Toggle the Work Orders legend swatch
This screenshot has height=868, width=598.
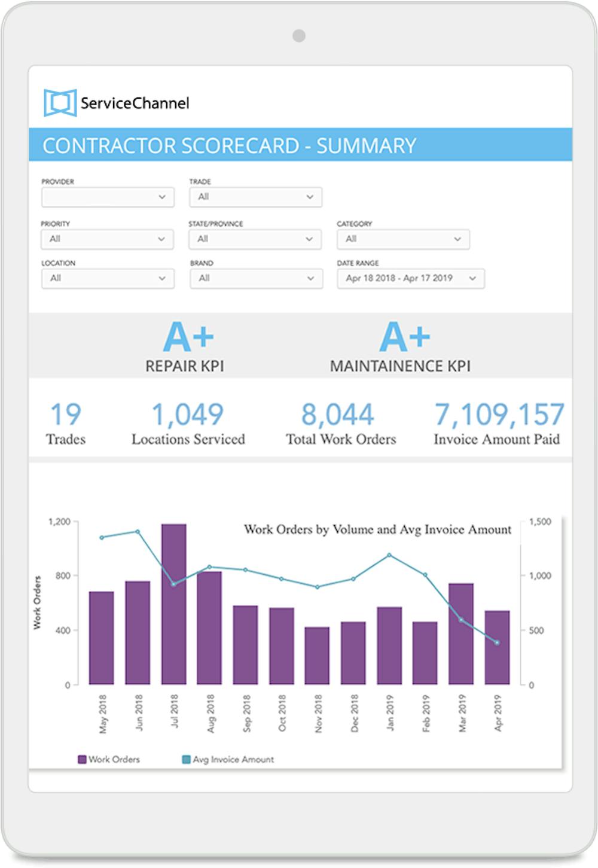[x=82, y=760]
